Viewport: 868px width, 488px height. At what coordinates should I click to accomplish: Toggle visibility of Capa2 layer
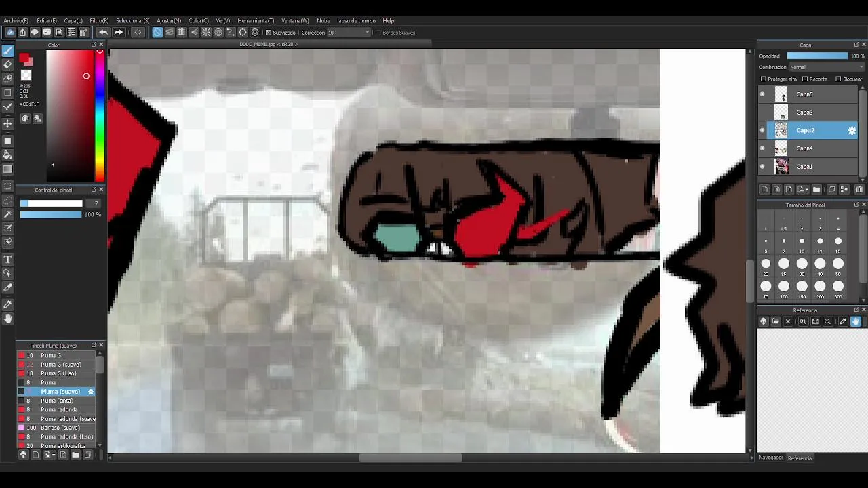[x=762, y=130]
